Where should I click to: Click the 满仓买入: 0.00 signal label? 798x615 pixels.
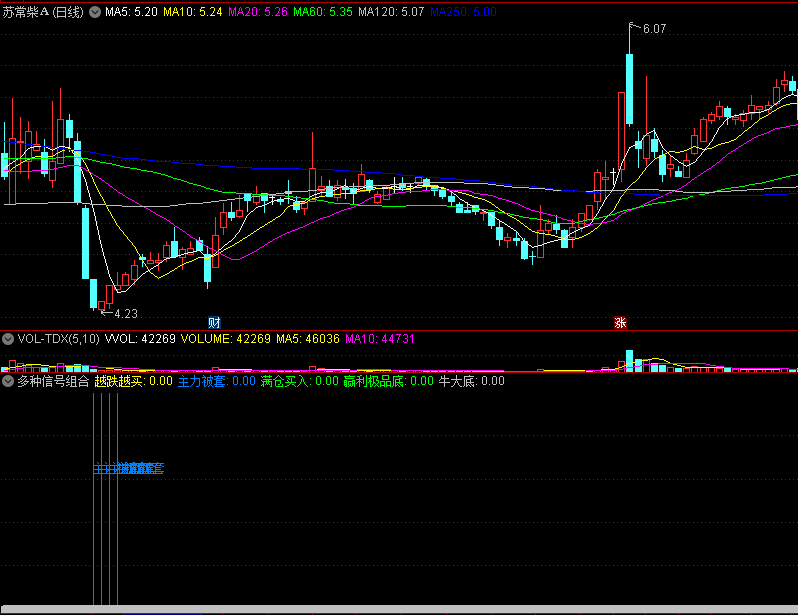click(299, 381)
